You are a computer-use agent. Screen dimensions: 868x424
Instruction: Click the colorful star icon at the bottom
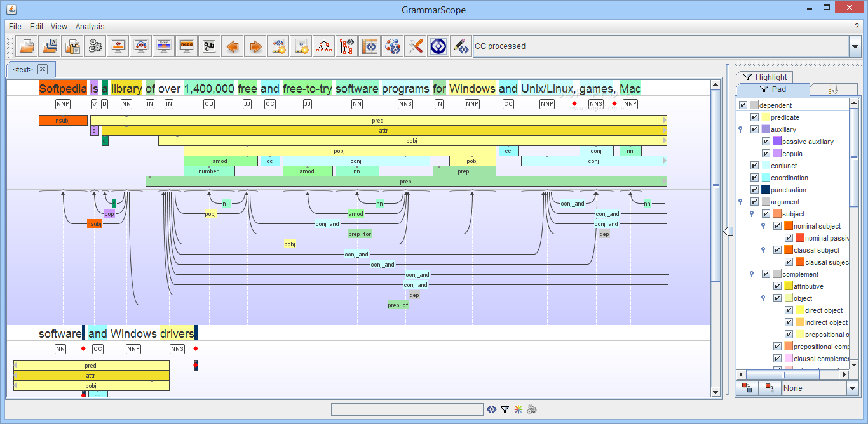tap(519, 409)
